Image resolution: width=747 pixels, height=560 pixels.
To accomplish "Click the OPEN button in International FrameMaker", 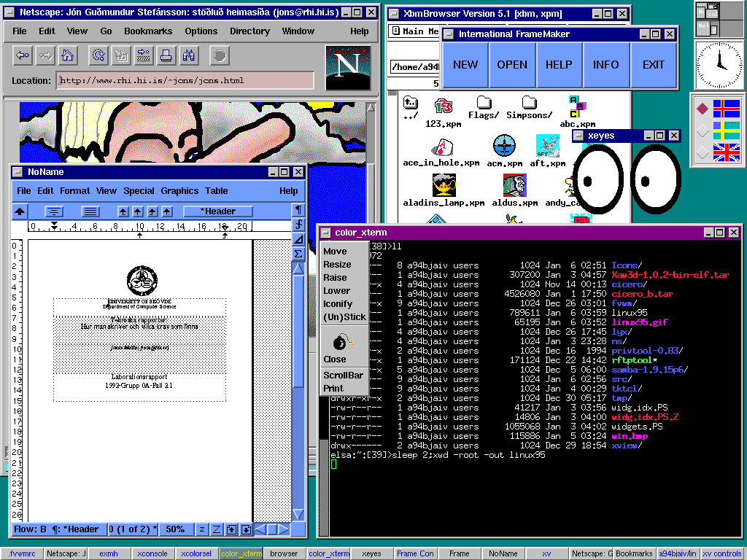I will 512,64.
